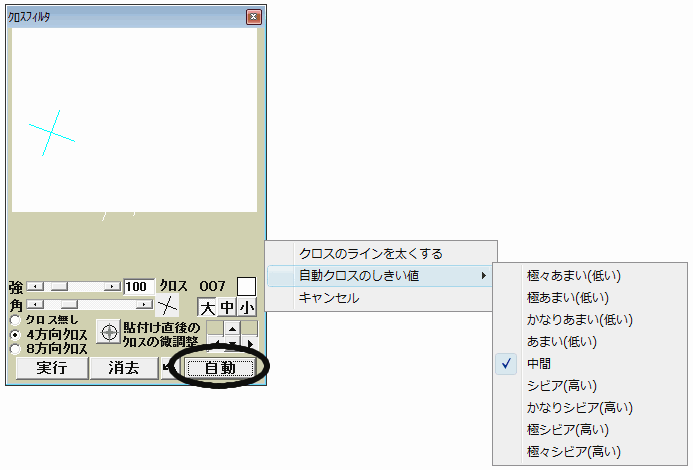Select the クロス無し radio option
This screenshot has height=470, width=693.
pyautogui.click(x=15, y=320)
